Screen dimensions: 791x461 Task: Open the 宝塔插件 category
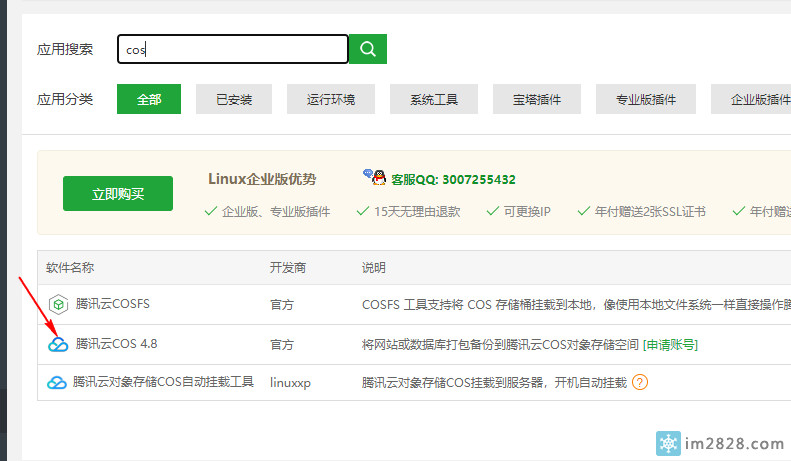(x=537, y=99)
